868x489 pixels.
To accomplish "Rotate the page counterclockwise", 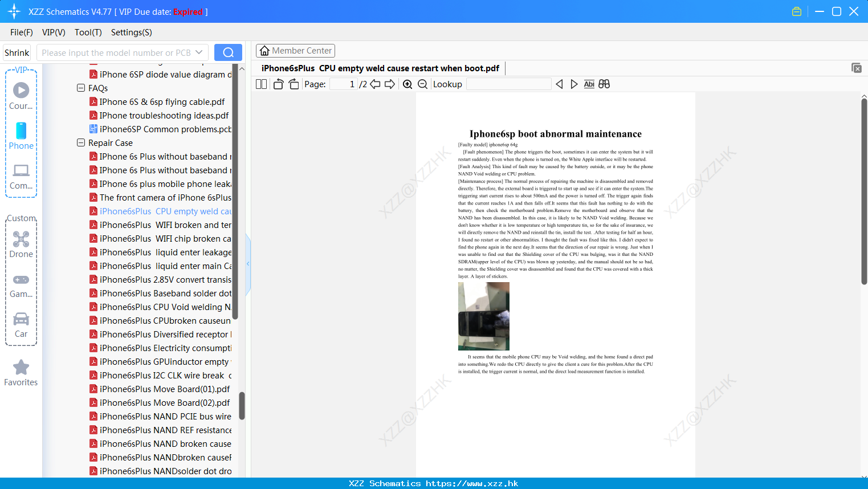I will point(278,84).
